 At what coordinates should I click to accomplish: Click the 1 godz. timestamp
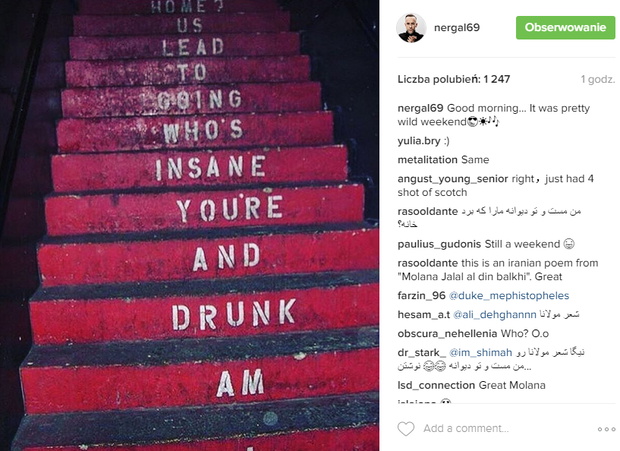pos(597,79)
